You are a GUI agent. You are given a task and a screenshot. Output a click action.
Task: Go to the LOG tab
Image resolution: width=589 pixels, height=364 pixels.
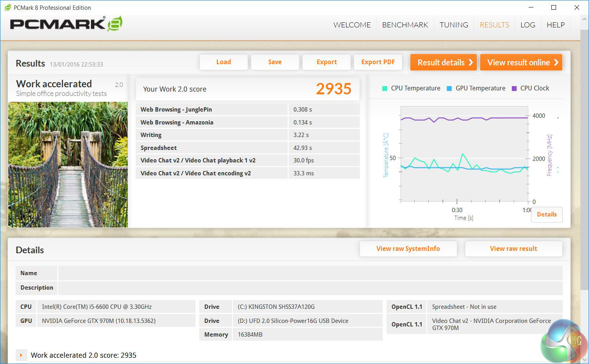[527, 25]
